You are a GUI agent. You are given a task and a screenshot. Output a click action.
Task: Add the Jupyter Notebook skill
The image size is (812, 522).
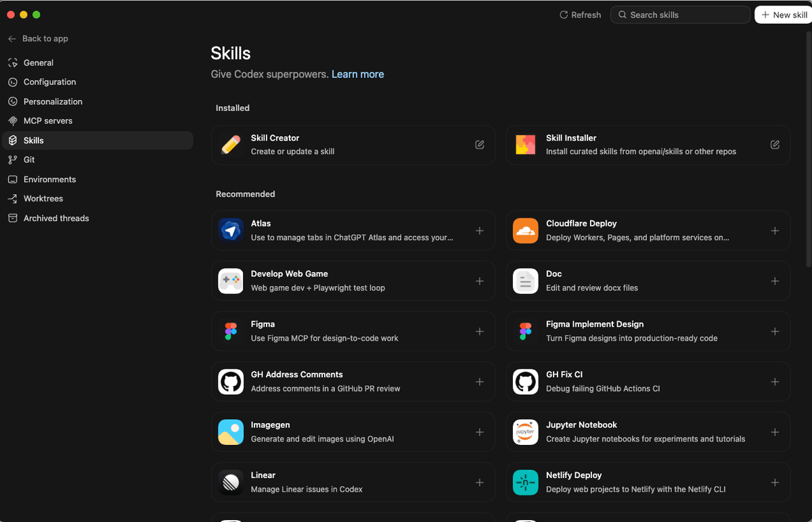tap(775, 432)
